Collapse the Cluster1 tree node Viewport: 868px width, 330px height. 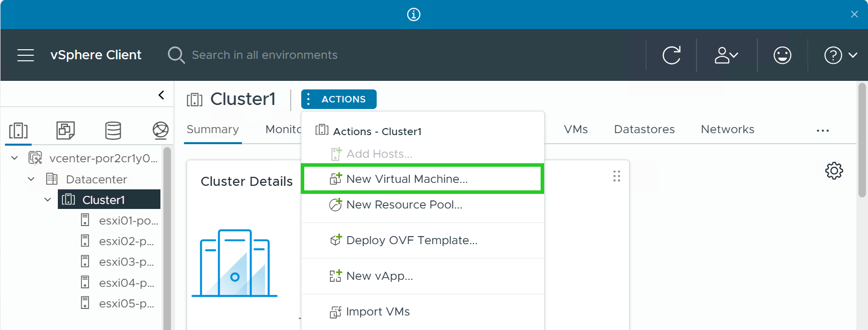point(48,200)
